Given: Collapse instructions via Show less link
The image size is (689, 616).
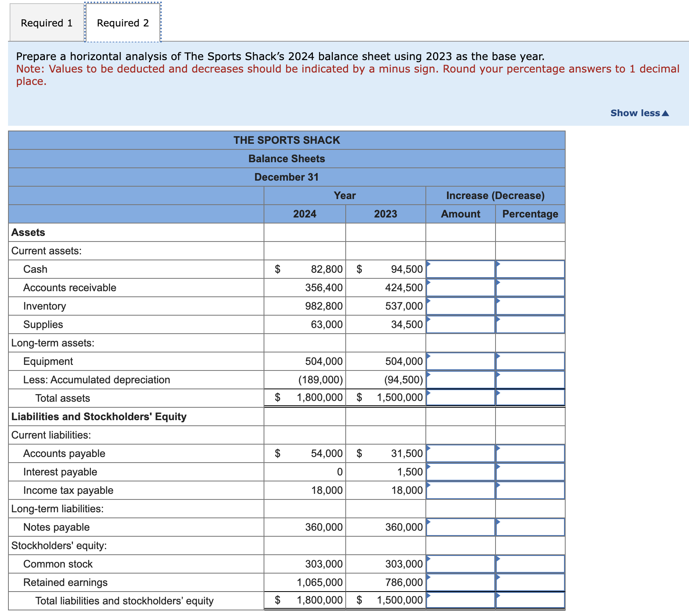Looking at the screenshot, I should click(x=640, y=113).
